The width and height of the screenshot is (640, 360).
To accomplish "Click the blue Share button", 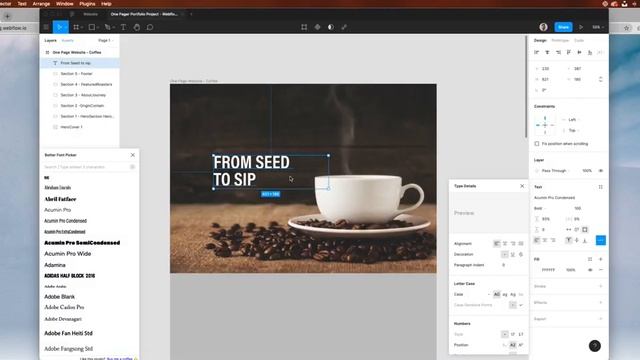I will click(563, 27).
